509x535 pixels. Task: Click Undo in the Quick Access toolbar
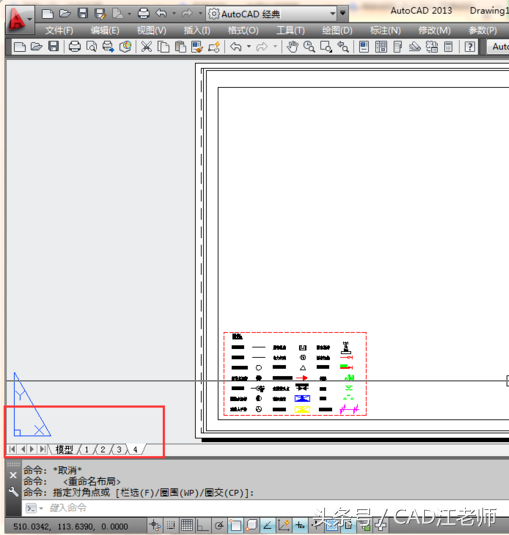coord(161,14)
